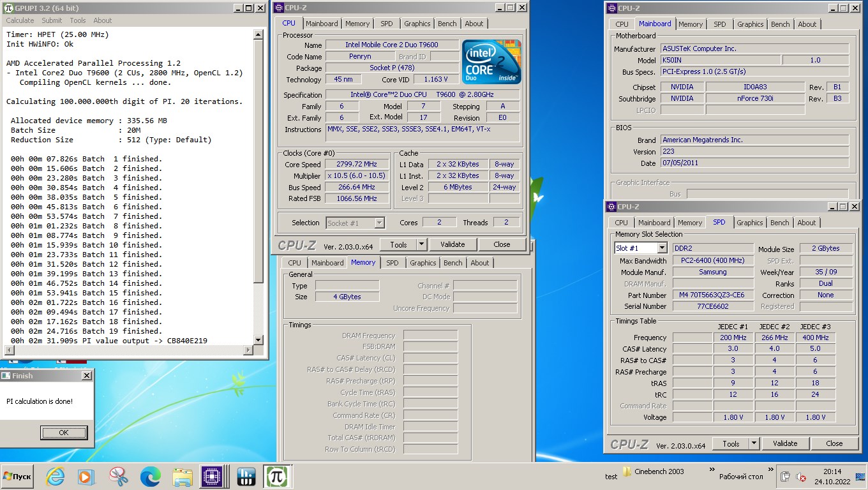Screen dimensions: 868x490
Task: Click the power/battery tray icon
Action: pos(786,477)
